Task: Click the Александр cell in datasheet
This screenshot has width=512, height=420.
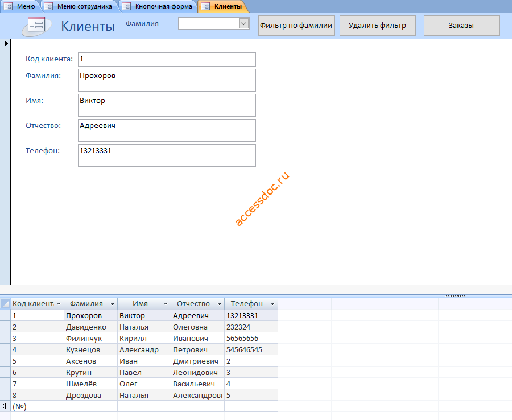Action: coord(144,350)
